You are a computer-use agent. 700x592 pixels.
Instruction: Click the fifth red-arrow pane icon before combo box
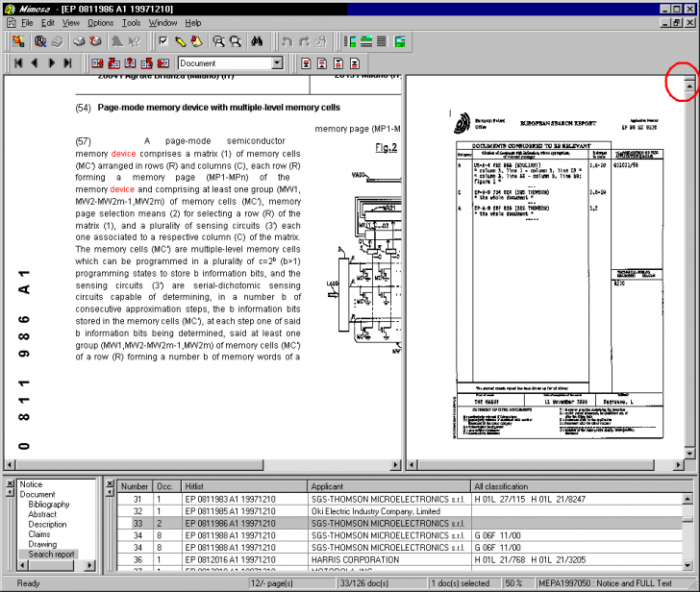click(162, 63)
